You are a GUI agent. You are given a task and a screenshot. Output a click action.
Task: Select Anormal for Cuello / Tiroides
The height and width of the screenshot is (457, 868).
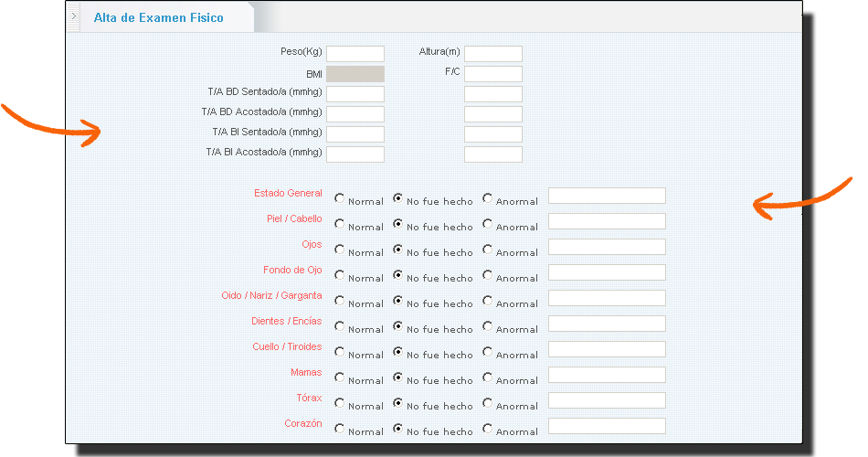[x=488, y=352]
